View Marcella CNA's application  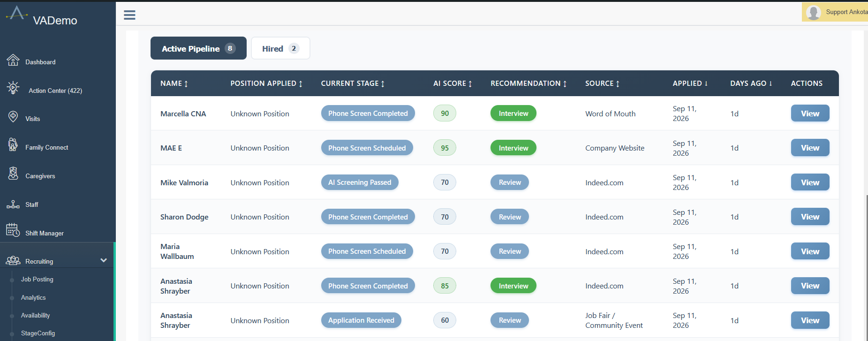(x=810, y=114)
